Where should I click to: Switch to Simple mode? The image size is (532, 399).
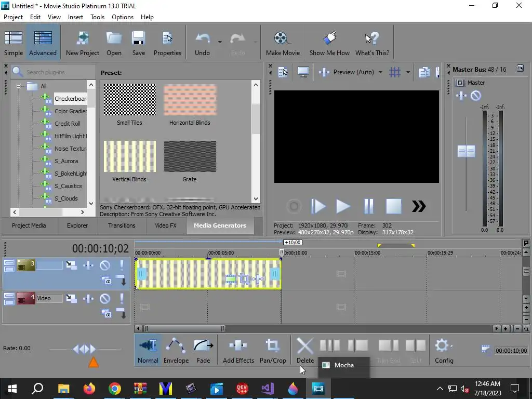click(x=14, y=43)
